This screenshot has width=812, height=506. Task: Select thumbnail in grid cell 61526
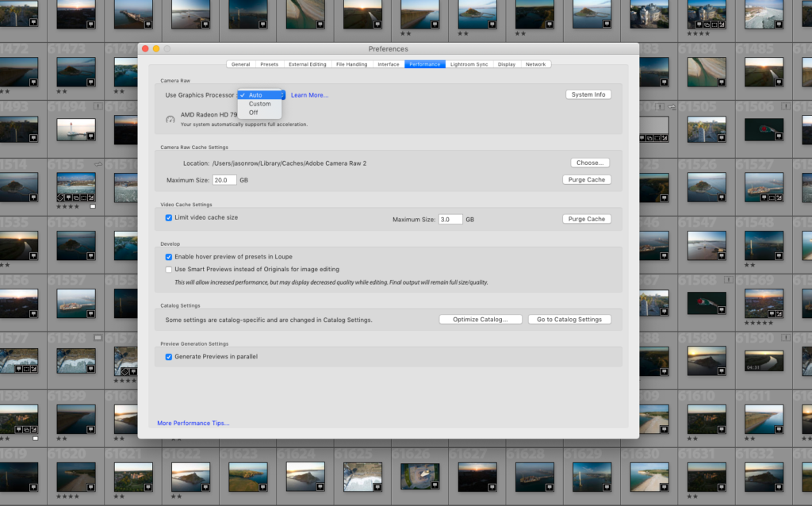707,187
